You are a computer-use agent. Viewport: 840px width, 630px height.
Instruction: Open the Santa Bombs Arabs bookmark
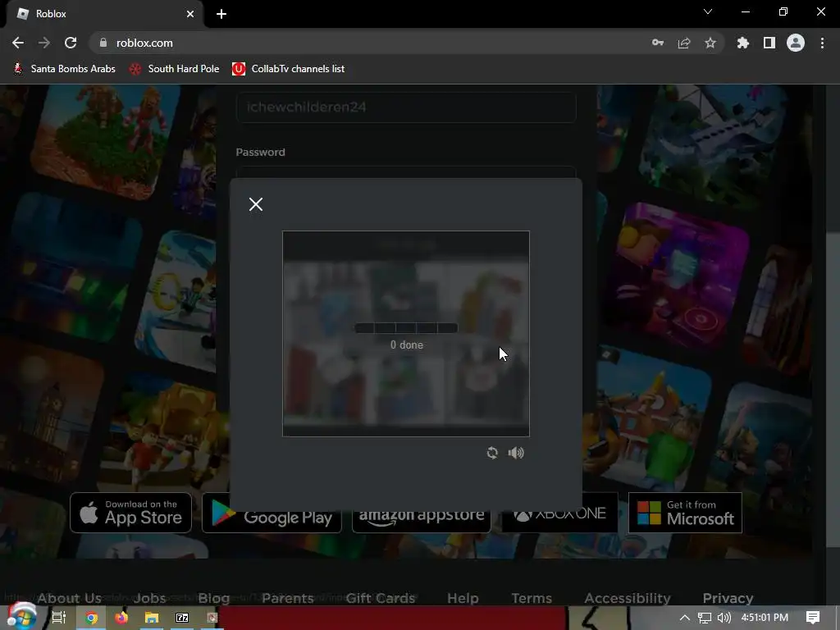(x=64, y=69)
